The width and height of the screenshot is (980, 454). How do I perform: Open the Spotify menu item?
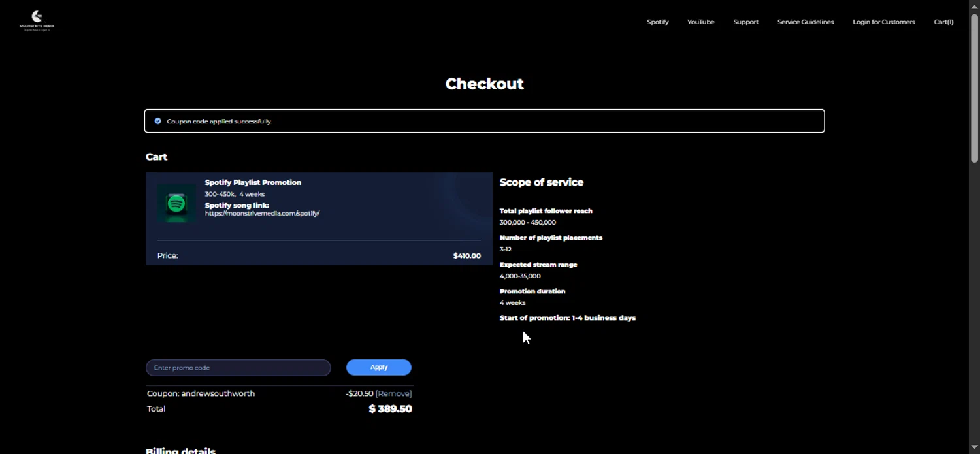(x=658, y=22)
